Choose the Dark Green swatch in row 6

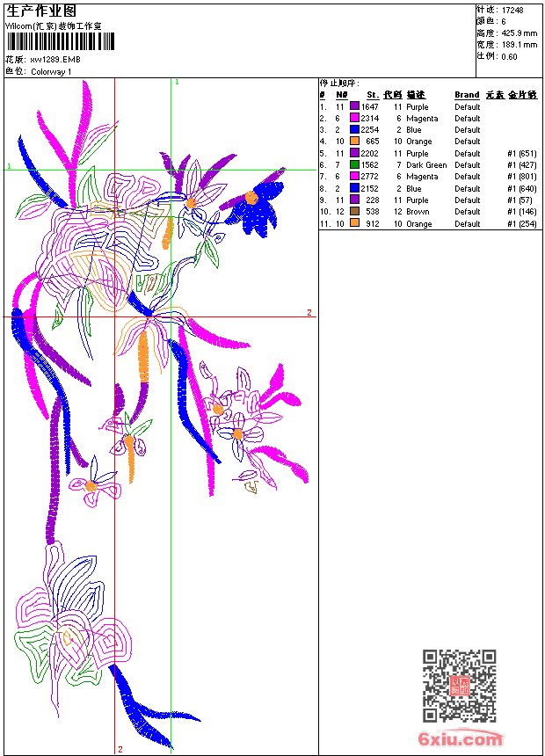pyautogui.click(x=355, y=165)
